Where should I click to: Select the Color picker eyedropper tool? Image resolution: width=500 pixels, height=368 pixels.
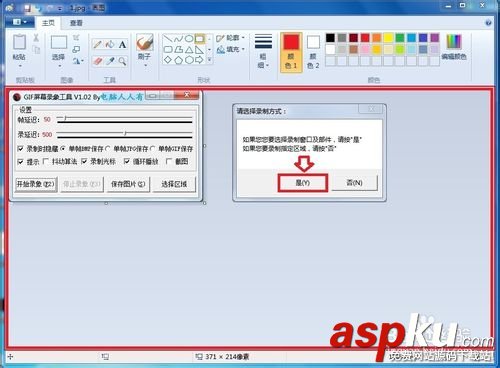click(110, 61)
